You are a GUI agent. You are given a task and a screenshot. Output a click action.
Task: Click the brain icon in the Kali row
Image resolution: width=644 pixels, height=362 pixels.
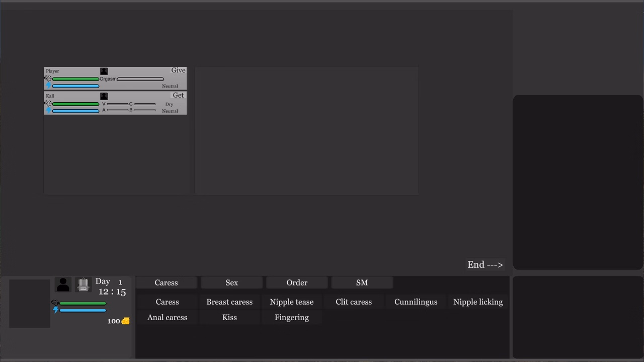pos(48,103)
